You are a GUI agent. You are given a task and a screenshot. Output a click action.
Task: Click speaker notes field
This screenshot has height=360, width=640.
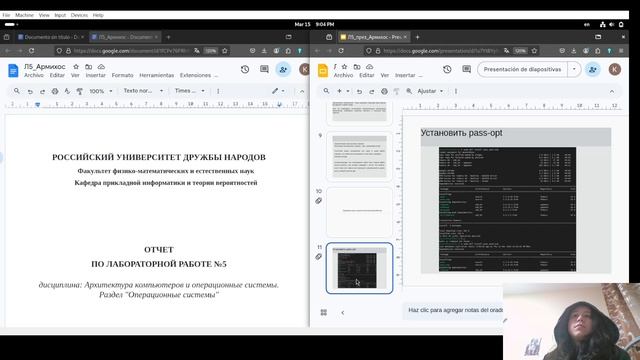click(x=455, y=310)
